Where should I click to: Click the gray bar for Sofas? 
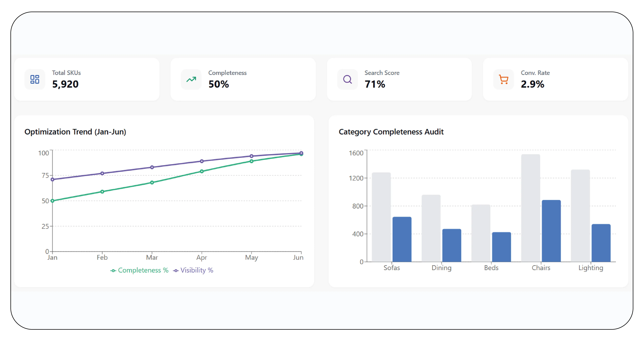[x=381, y=217]
